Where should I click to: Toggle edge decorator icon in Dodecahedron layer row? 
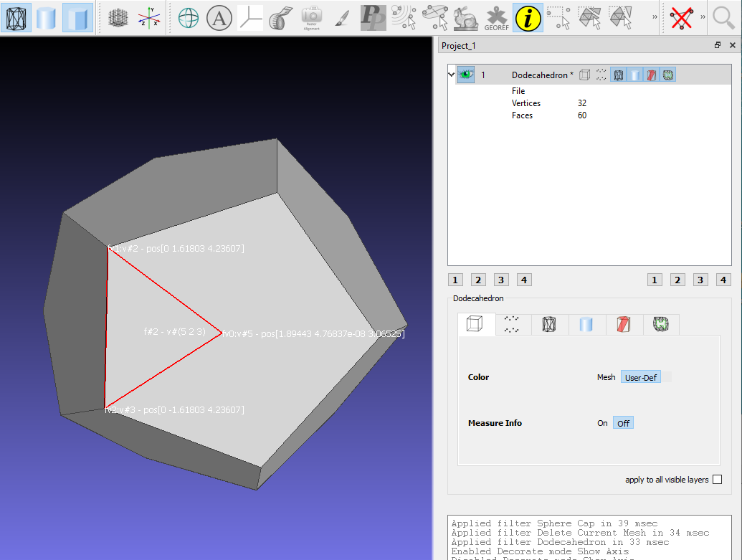(x=667, y=75)
